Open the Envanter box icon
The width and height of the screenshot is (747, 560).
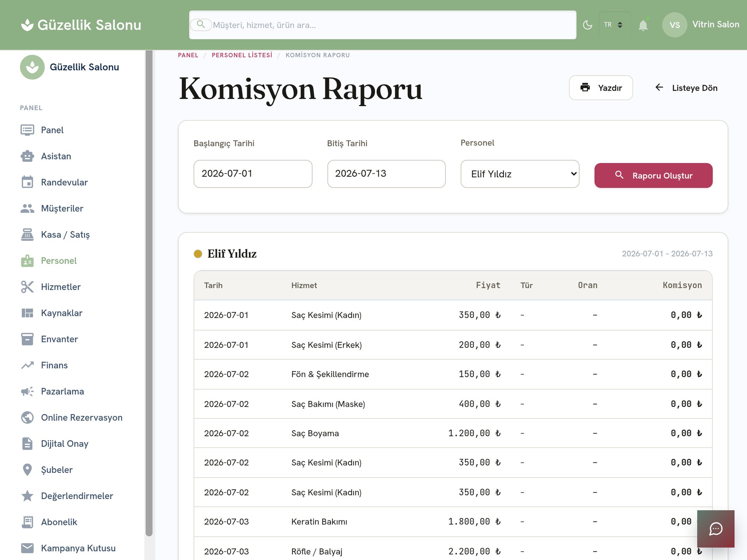pyautogui.click(x=27, y=339)
